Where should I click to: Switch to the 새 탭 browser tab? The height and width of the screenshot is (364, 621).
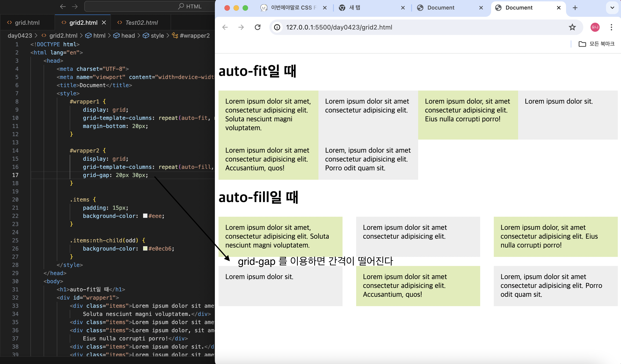click(354, 8)
